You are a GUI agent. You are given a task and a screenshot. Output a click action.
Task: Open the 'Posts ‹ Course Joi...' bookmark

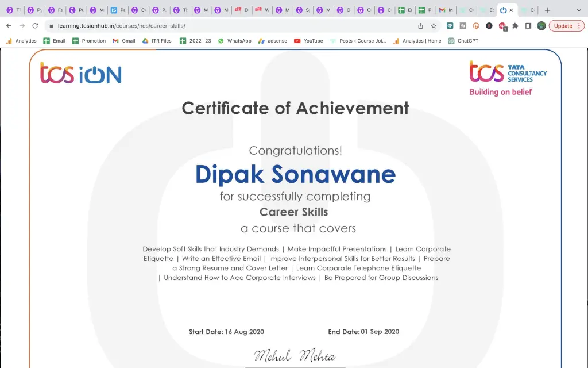click(358, 41)
